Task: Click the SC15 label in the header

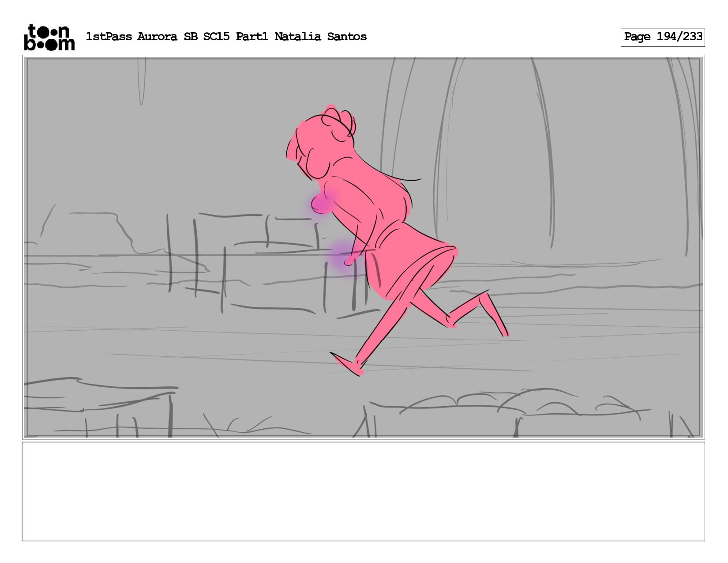Action: pos(216,37)
